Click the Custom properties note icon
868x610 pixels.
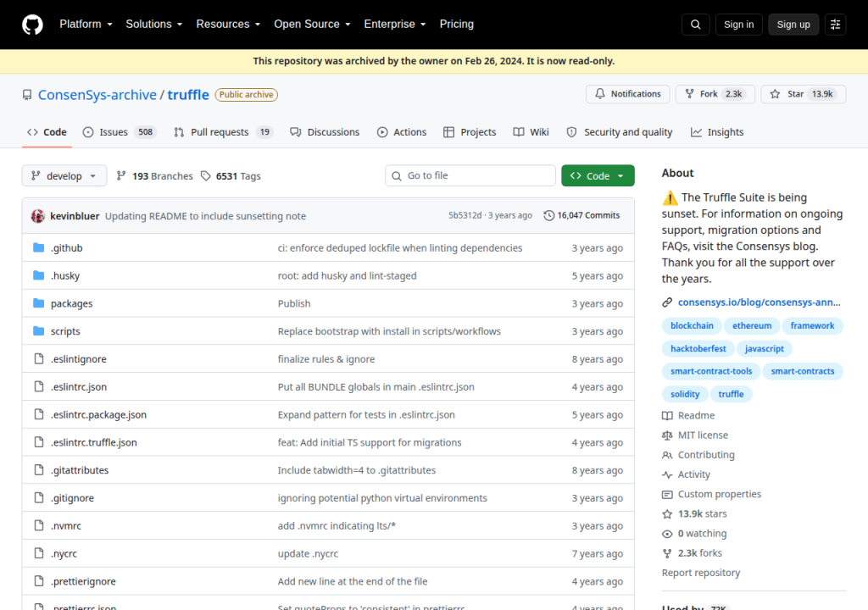(x=667, y=494)
